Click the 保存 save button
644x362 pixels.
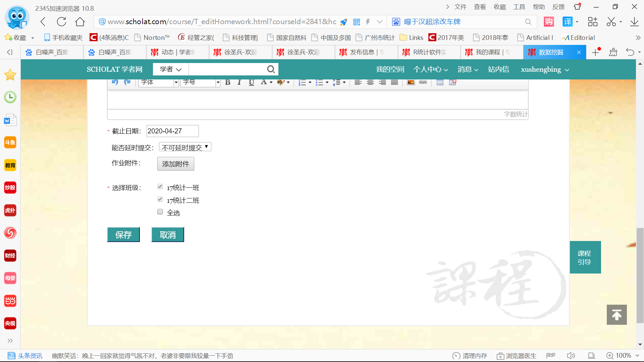pyautogui.click(x=123, y=235)
